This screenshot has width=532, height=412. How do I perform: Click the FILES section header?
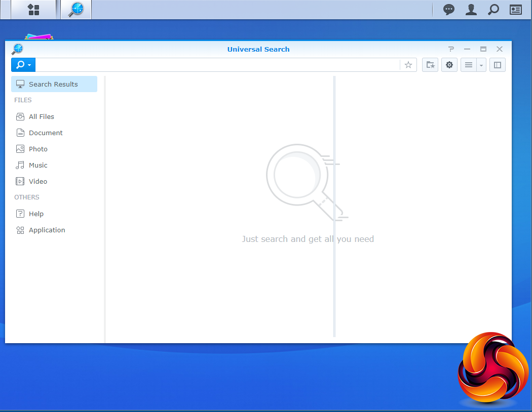point(23,100)
